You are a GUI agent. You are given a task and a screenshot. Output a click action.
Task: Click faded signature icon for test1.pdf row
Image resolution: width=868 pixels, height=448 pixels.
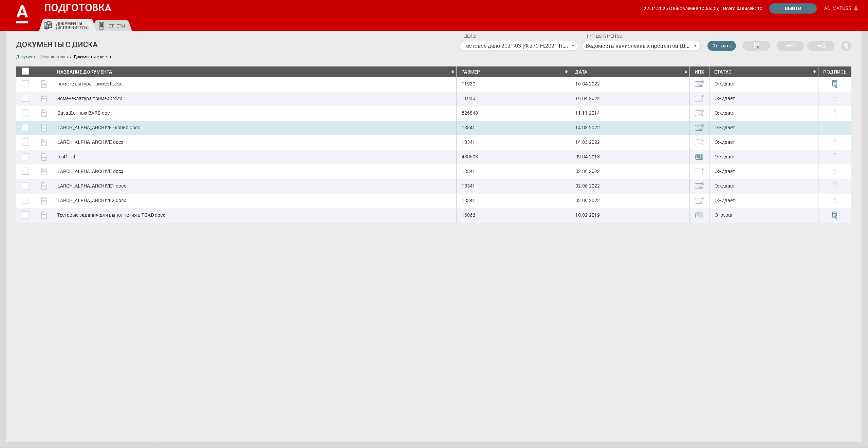tap(835, 157)
